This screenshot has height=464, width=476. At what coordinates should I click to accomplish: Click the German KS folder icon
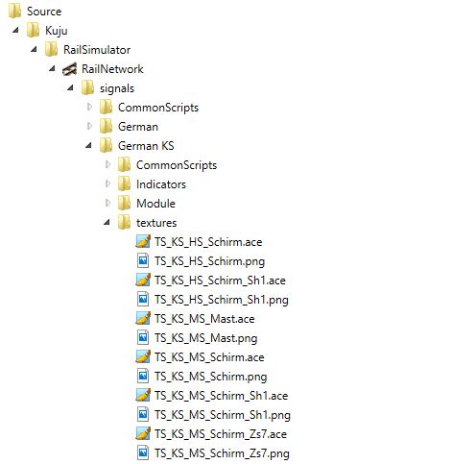point(106,145)
